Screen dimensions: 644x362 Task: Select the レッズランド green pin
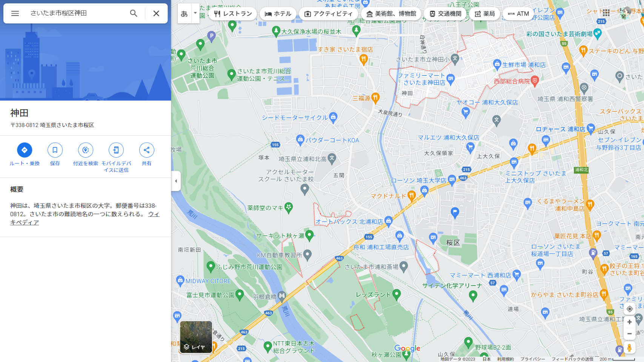(x=396, y=295)
